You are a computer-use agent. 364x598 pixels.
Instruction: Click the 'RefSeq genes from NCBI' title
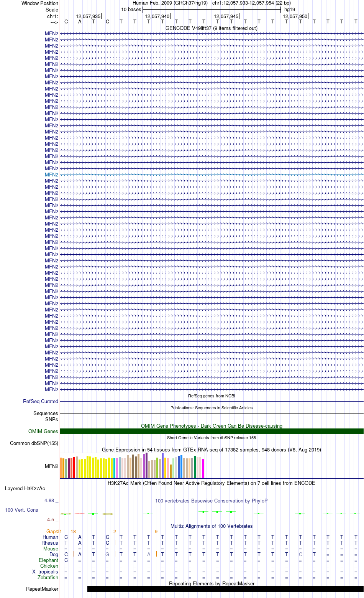[212, 396]
